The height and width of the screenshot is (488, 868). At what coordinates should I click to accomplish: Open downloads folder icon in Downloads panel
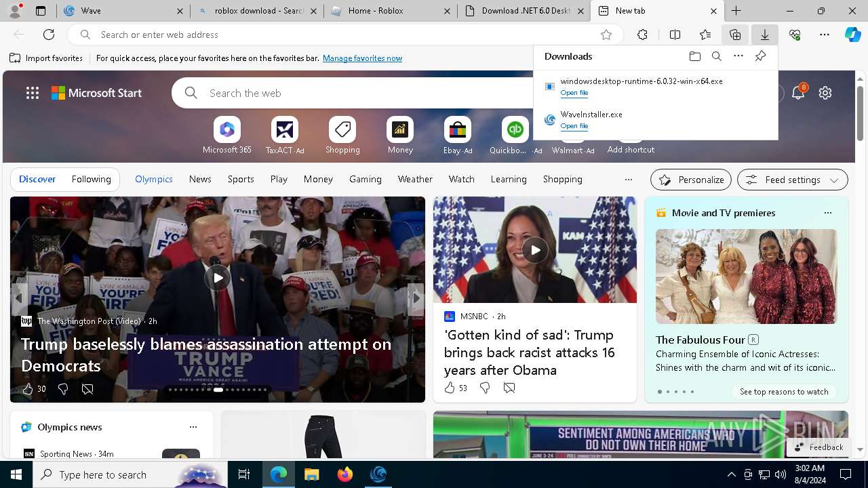click(694, 56)
